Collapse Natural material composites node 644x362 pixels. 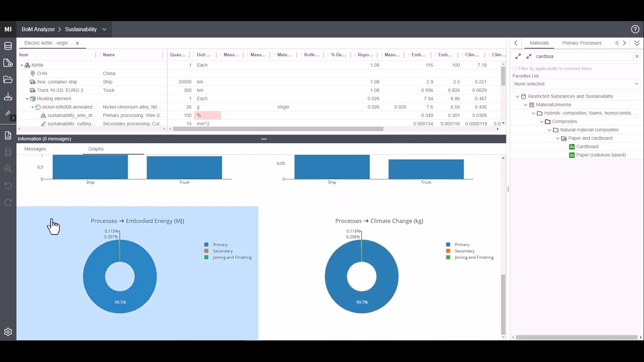point(549,130)
